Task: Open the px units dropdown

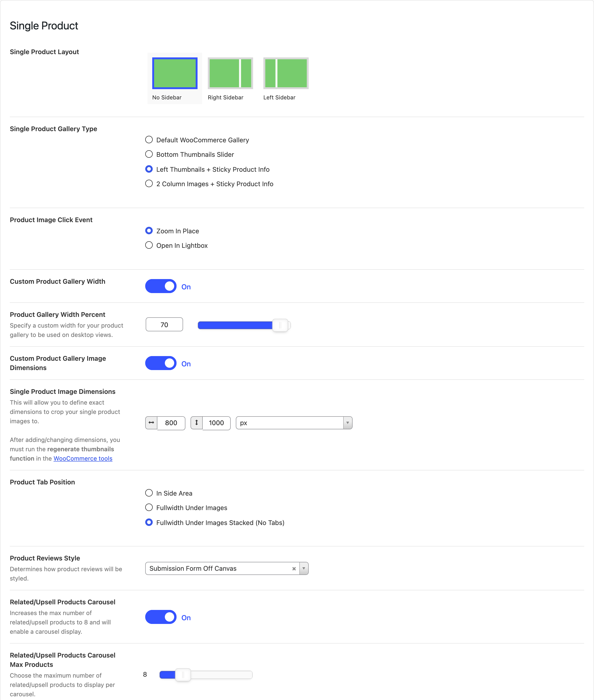Action: [294, 423]
